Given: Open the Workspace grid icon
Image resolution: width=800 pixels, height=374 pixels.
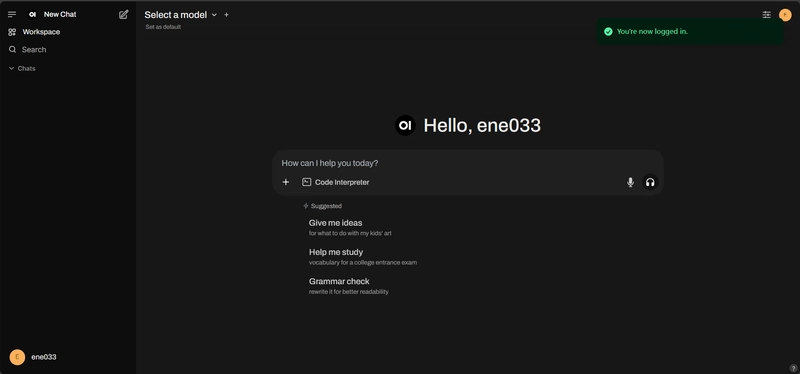Looking at the screenshot, I should click(x=12, y=32).
